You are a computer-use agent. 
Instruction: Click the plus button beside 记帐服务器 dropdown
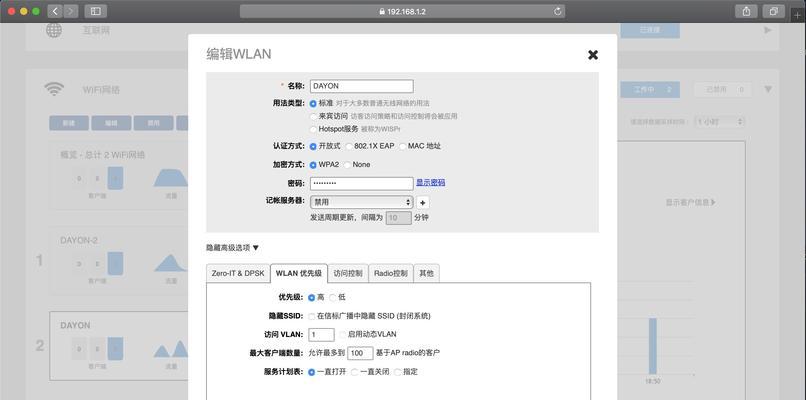coord(423,203)
